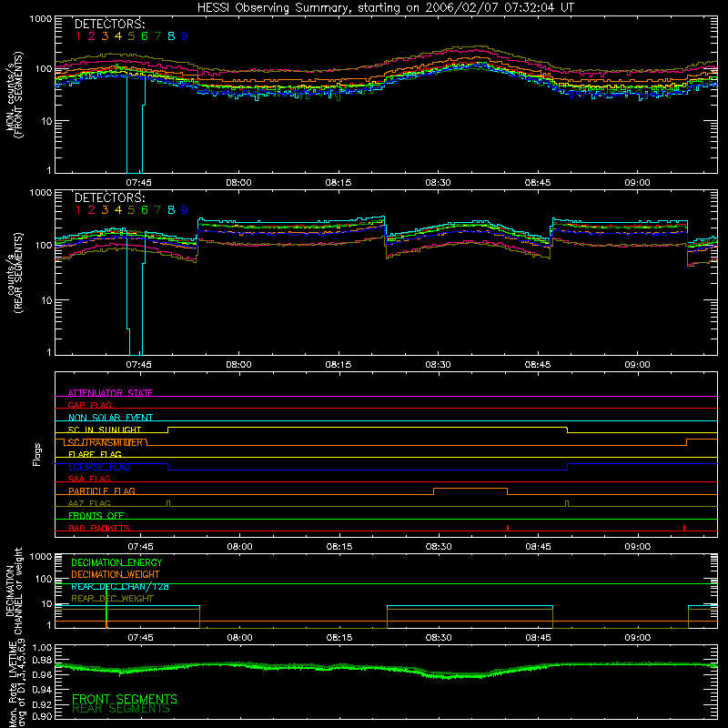Click blue detector 9 in front segments legend
Viewport: 728px width, 728px height.
(x=185, y=36)
